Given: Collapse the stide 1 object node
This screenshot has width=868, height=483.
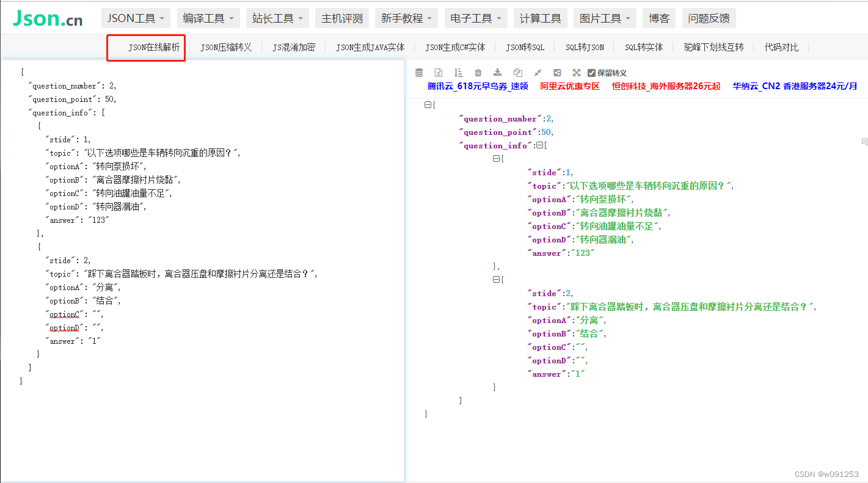Looking at the screenshot, I should click(496, 159).
